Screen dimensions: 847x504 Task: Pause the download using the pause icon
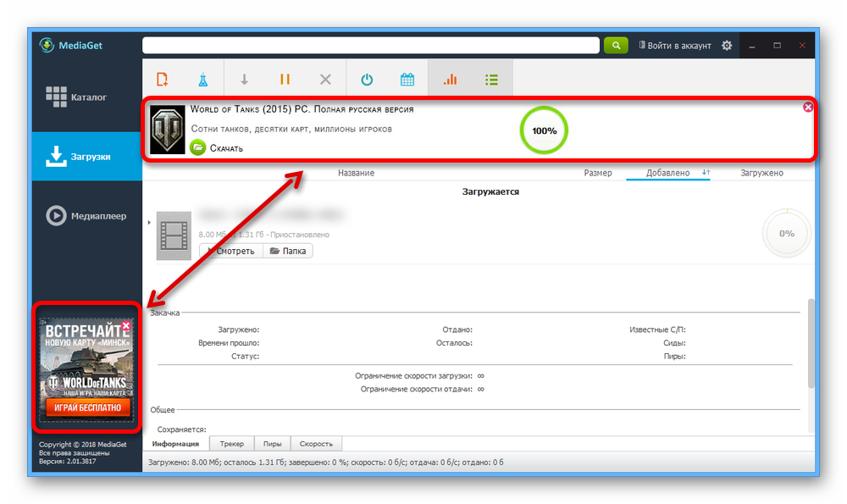(x=285, y=79)
